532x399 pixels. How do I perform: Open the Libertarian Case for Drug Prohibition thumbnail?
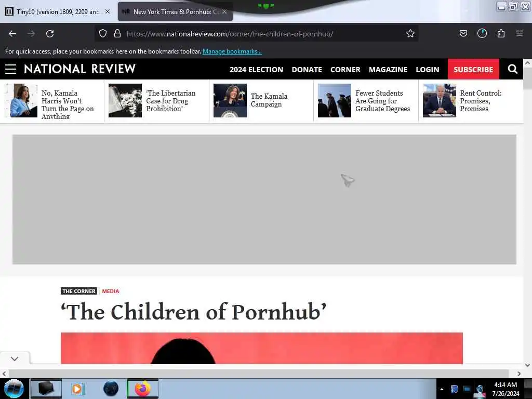click(125, 100)
